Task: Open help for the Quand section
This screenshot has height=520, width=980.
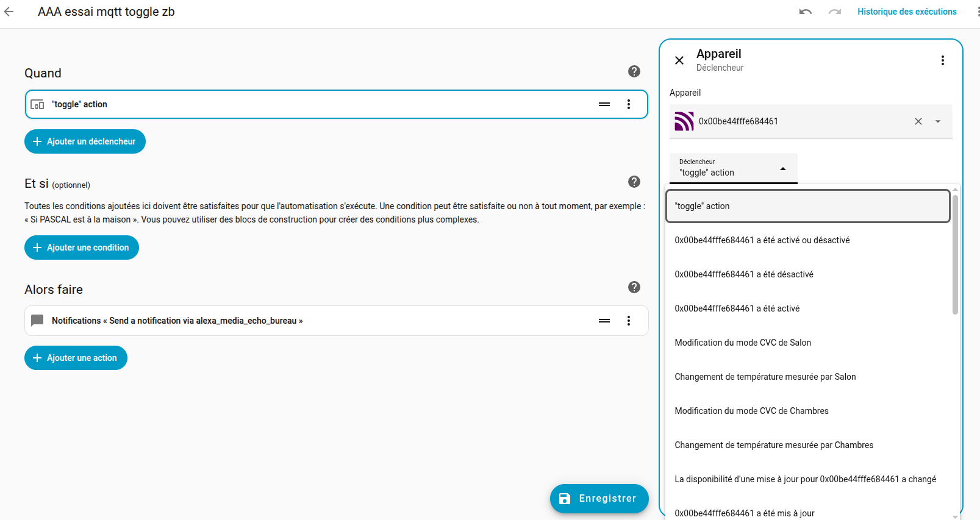Action: (x=634, y=71)
